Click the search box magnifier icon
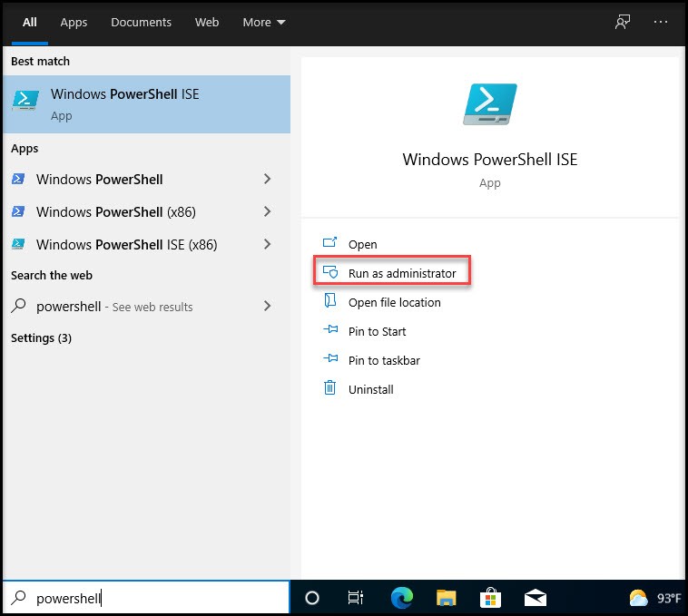 tap(19, 597)
